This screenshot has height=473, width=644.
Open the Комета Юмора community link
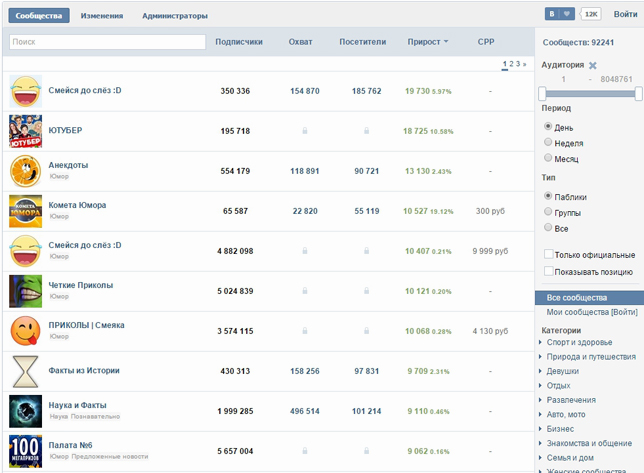pyautogui.click(x=77, y=205)
